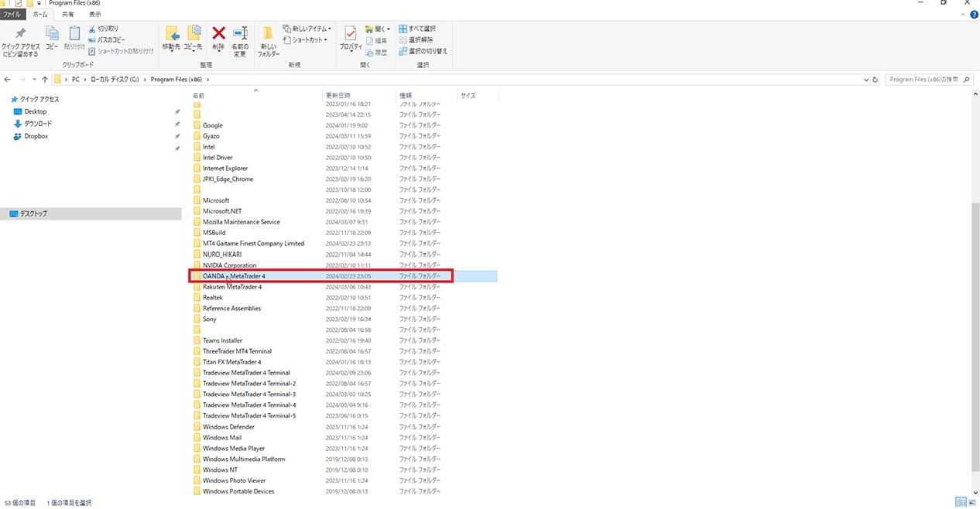Create 新しいフォルダー (New folder)

269,40
